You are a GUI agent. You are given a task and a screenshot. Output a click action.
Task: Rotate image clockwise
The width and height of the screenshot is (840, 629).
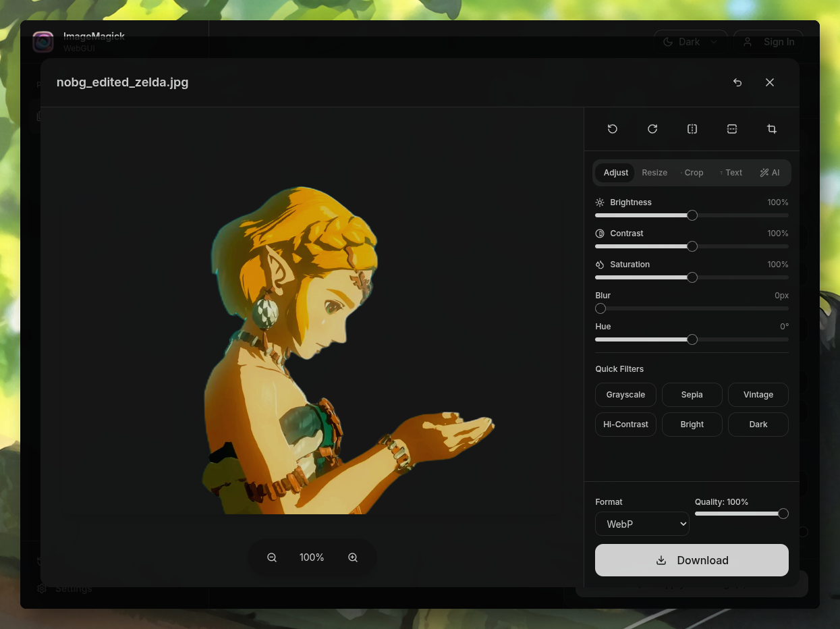(652, 129)
